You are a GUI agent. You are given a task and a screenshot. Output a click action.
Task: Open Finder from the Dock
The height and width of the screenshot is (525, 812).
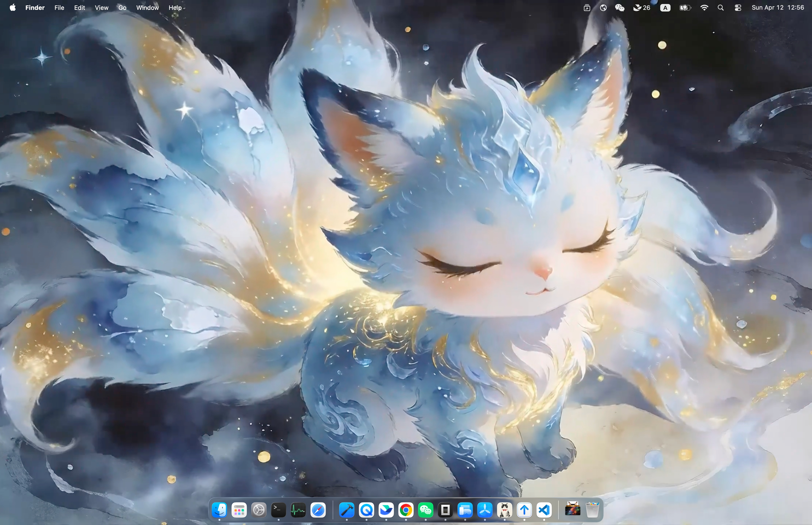219,510
